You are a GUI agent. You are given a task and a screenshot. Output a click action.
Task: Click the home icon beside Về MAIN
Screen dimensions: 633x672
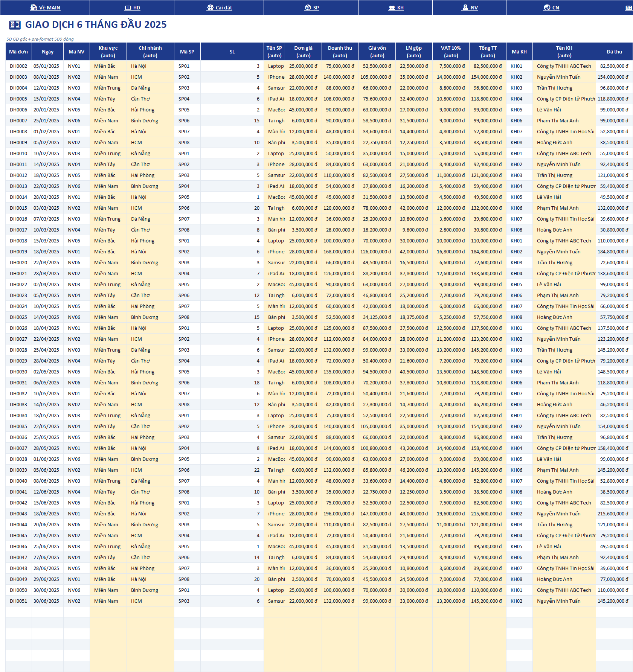34,8
